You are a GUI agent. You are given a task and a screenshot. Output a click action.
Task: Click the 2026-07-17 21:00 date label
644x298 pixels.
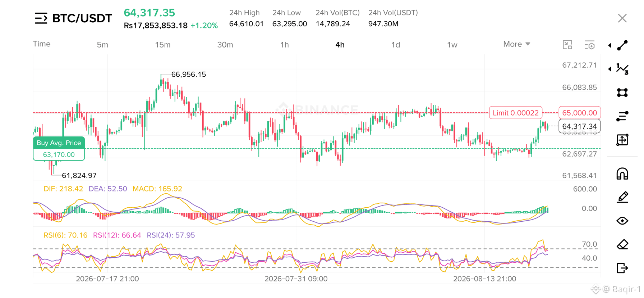[107, 279]
